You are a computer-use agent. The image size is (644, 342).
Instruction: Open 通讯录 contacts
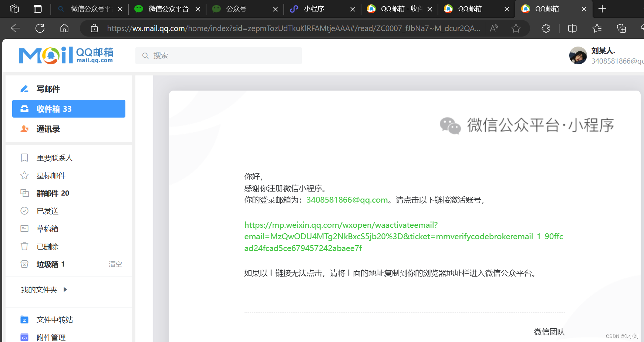coord(69,129)
